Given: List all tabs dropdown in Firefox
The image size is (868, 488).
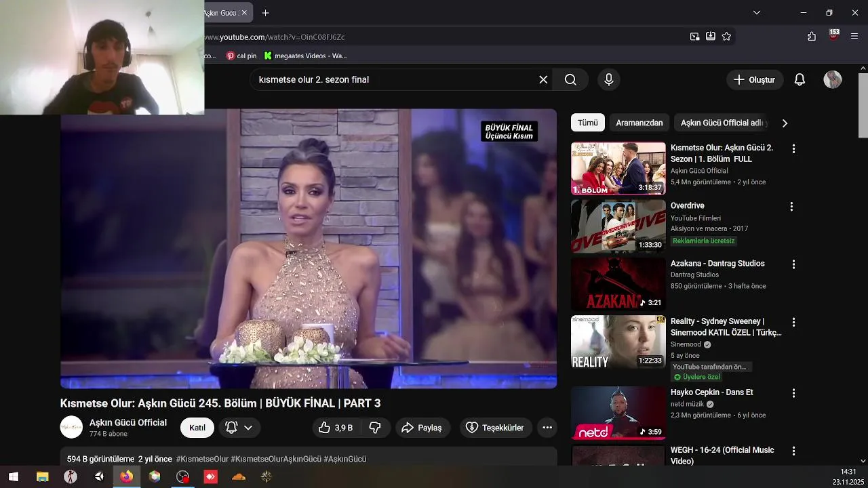Looking at the screenshot, I should coord(757,12).
